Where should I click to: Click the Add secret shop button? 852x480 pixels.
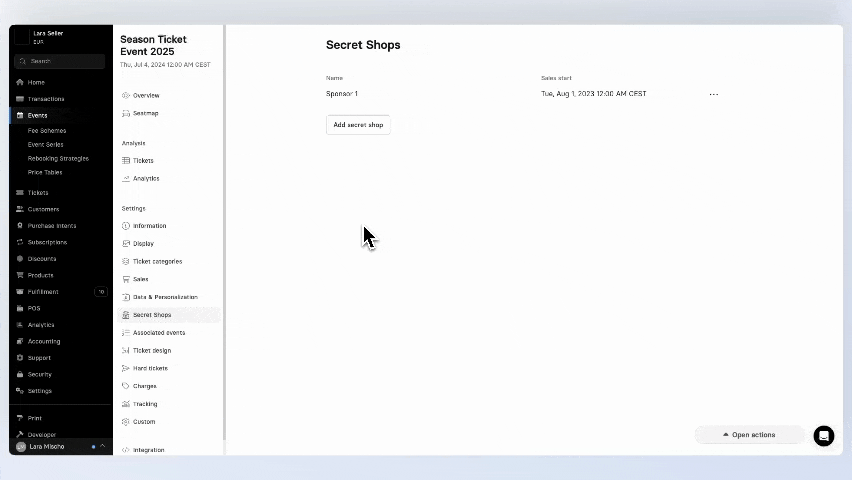[x=358, y=125]
